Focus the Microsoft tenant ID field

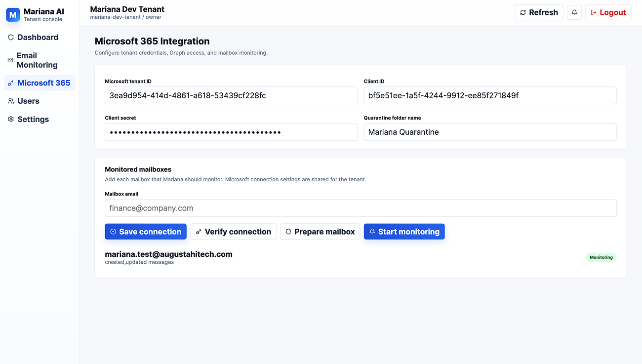pos(231,95)
